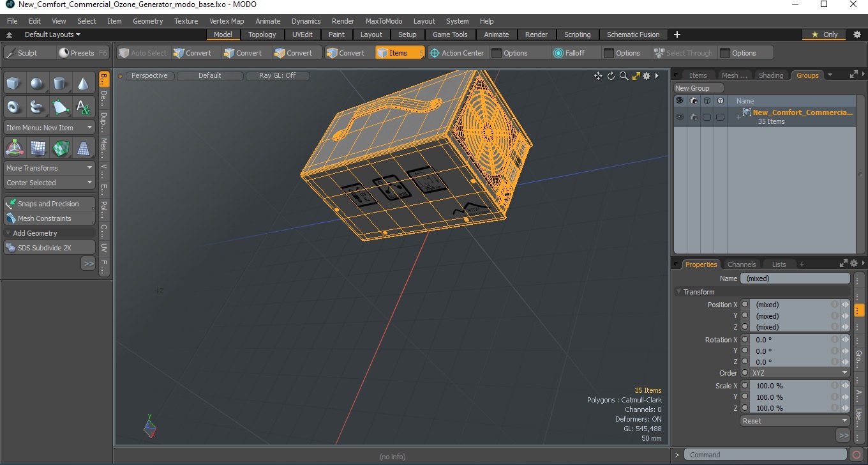Open the viewport settings gear

647,76
